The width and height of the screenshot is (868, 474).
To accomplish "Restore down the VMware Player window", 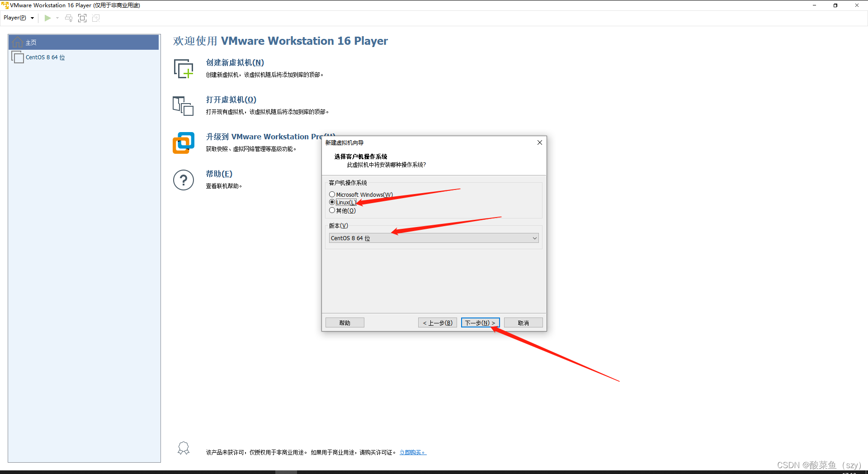I will pos(835,5).
